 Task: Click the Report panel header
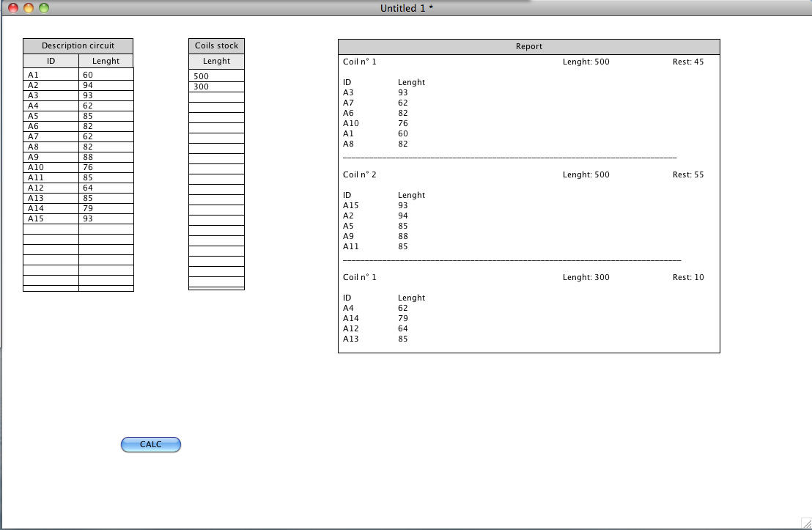pyautogui.click(x=528, y=46)
